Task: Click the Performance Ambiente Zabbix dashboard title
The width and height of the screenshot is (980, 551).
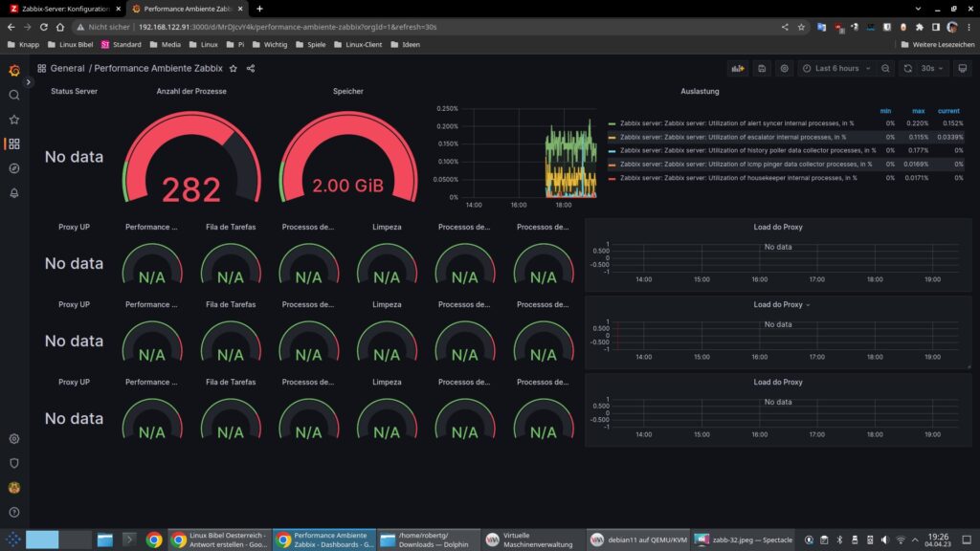Action: tap(158, 68)
